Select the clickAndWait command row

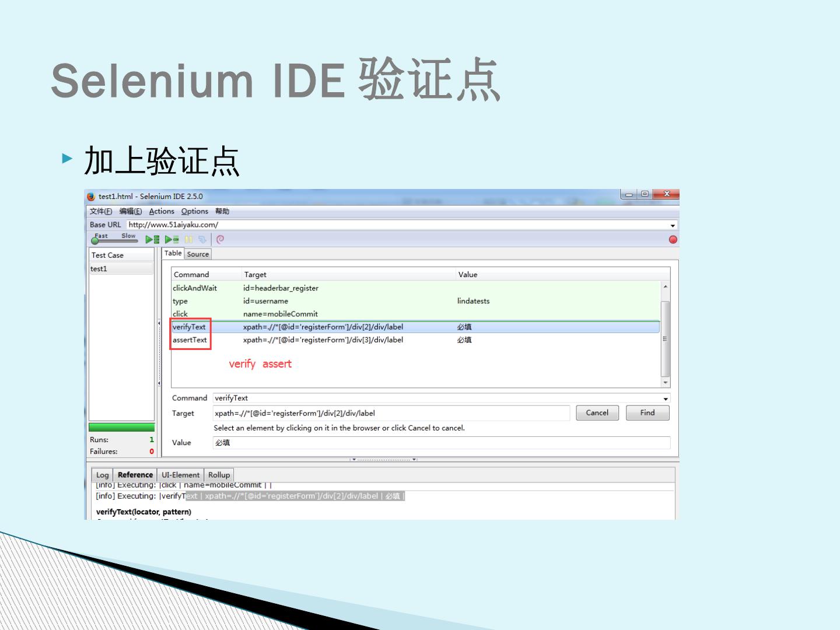[415, 288]
